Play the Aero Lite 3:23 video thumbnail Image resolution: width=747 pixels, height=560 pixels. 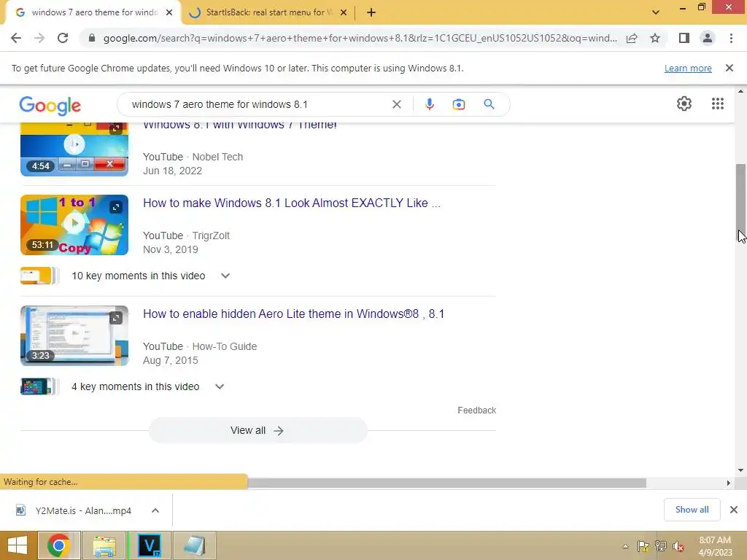click(74, 335)
